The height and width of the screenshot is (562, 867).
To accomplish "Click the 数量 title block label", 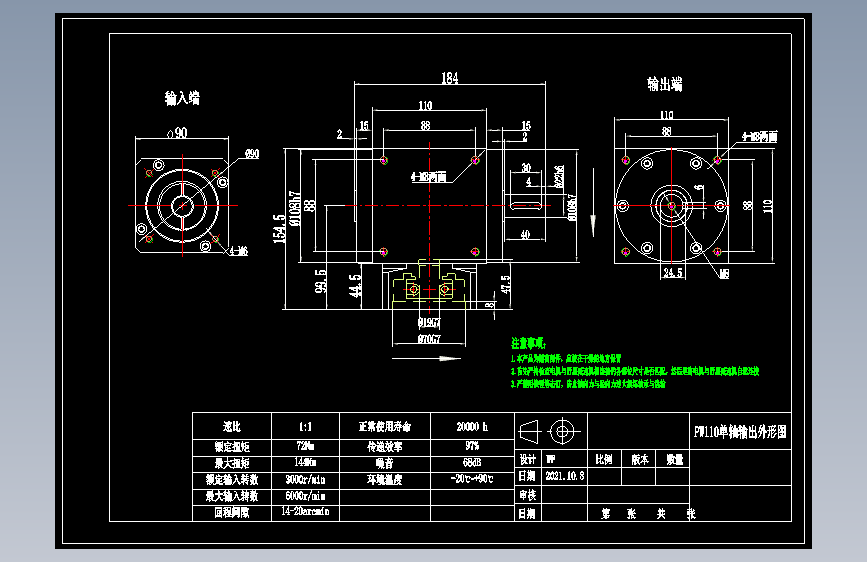I will tap(675, 460).
